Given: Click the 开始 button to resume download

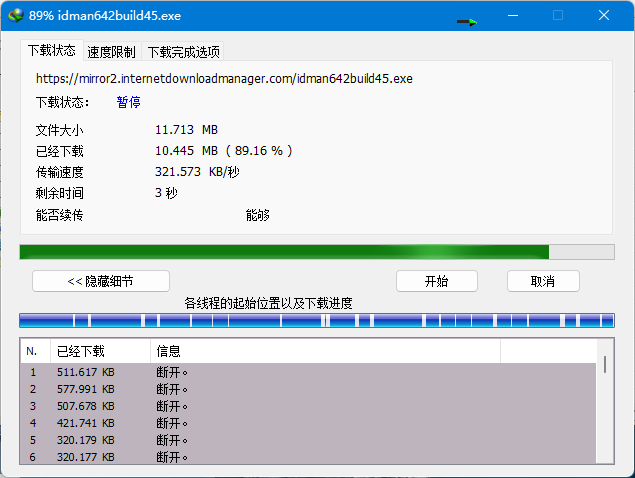Looking at the screenshot, I should click(437, 281).
